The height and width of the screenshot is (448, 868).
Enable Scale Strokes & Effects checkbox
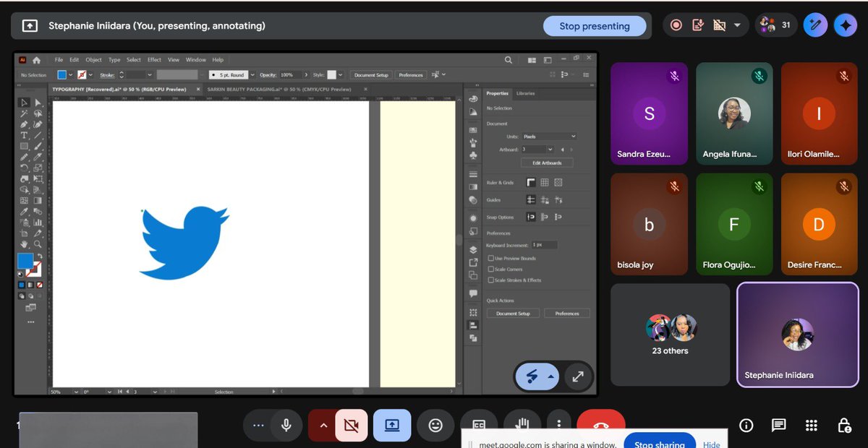pos(491,280)
